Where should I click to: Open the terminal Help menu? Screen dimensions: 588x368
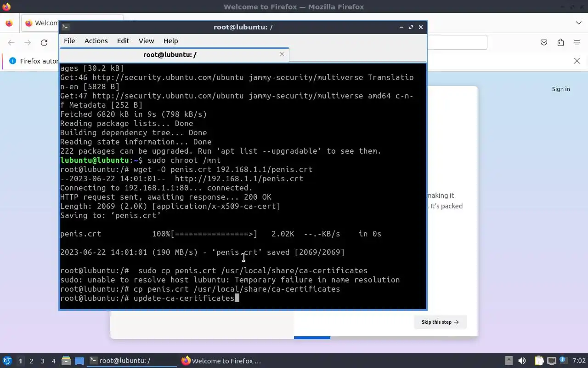[170, 41]
